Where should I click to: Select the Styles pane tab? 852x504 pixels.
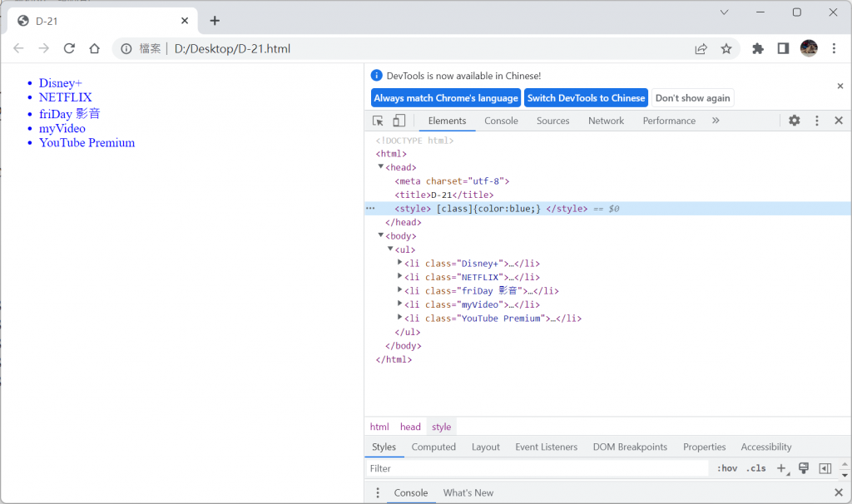(x=384, y=447)
